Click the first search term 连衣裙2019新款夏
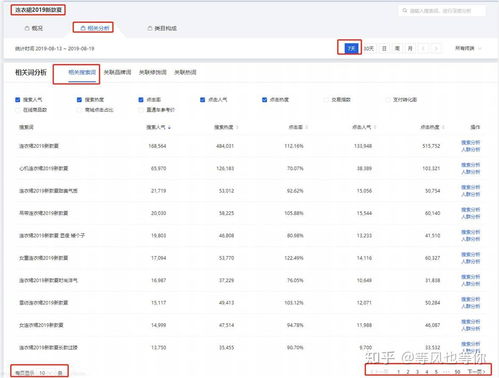 pos(39,146)
